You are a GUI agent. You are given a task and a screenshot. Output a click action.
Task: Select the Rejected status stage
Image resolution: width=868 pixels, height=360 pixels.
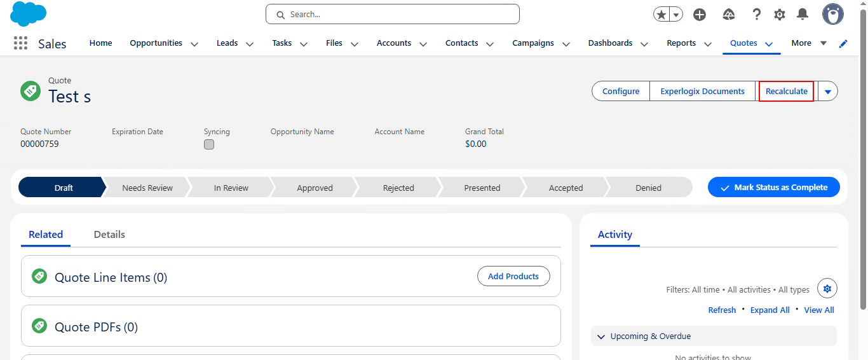398,188
